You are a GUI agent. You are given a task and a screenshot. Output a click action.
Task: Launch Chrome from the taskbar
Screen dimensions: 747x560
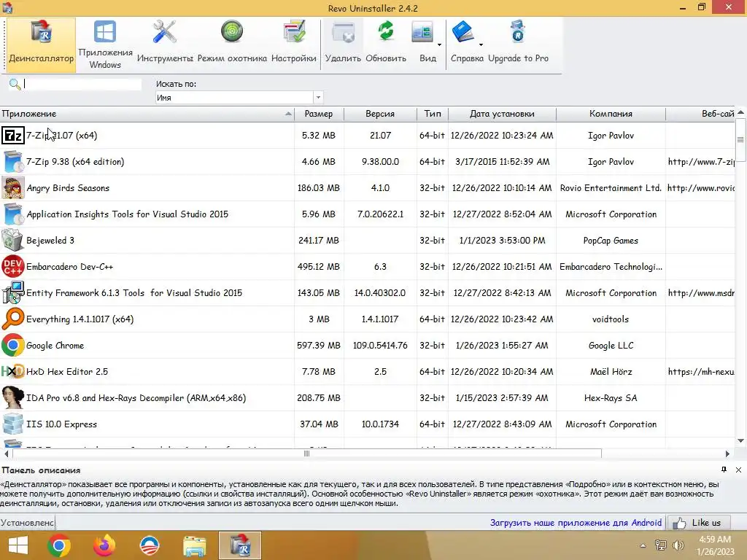(59, 545)
